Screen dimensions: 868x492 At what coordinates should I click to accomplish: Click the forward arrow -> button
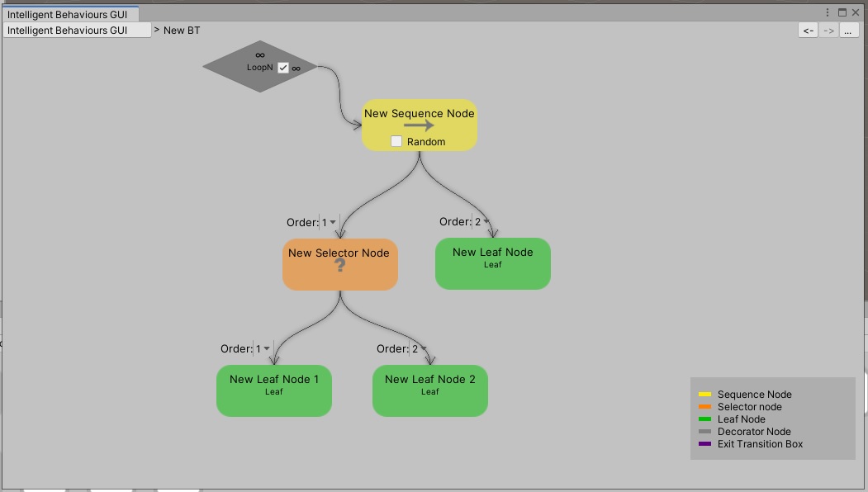tap(828, 31)
